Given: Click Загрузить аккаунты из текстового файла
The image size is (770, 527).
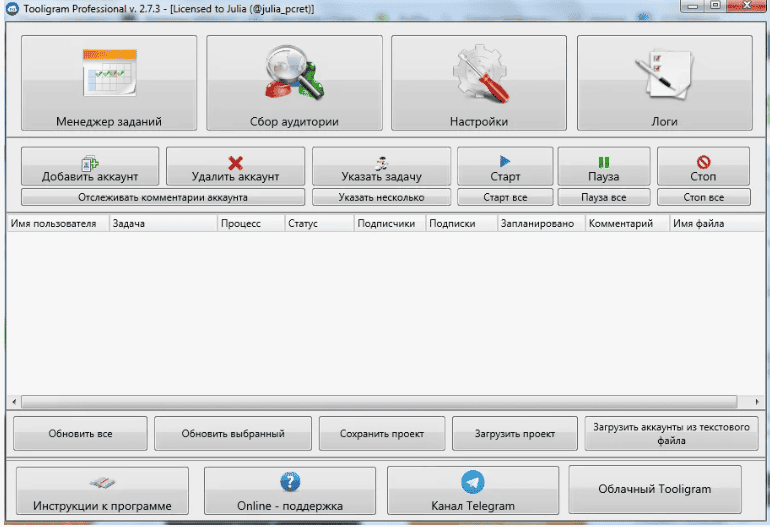Looking at the screenshot, I should 671,434.
